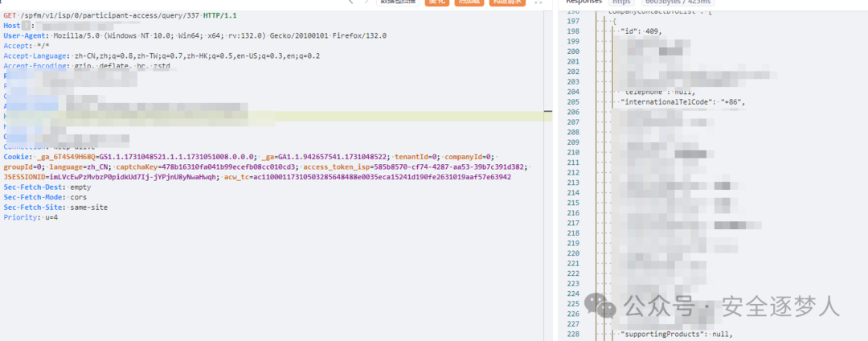Click the "id": 409 response line
The image size is (868, 341).
pyautogui.click(x=640, y=31)
